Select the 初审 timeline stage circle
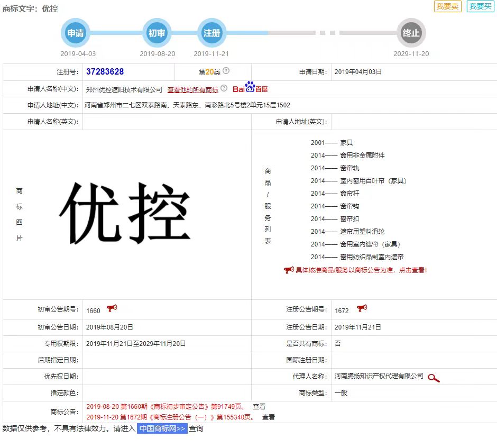This screenshot has width=497, height=448. pos(157,33)
